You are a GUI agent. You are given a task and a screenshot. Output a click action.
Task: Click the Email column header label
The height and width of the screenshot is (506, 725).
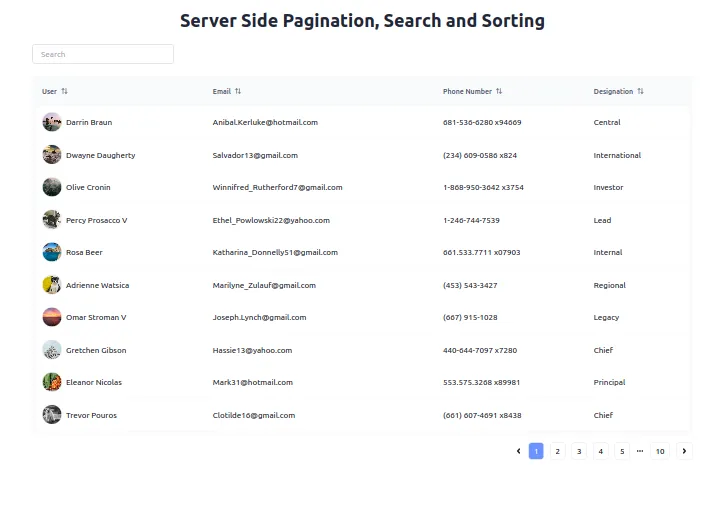221,91
